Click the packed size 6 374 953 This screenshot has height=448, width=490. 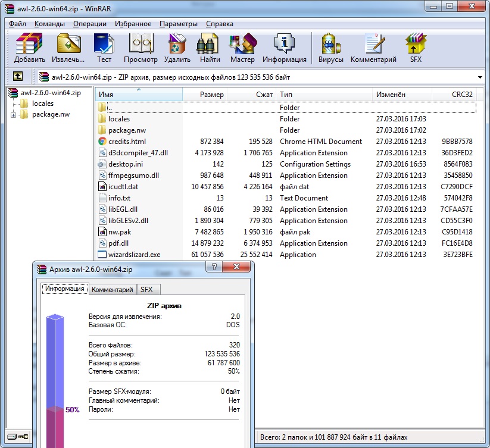tap(258, 243)
